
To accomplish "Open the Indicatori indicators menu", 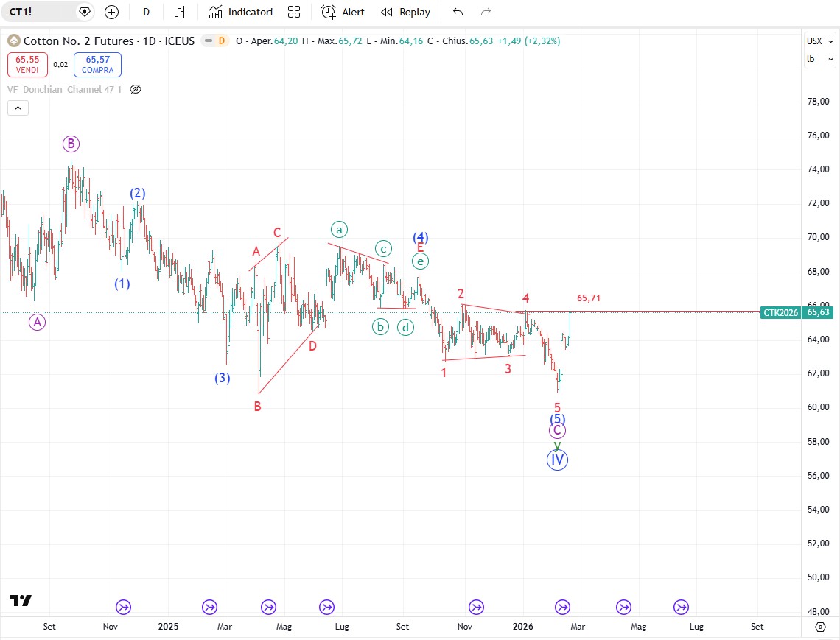I will click(x=241, y=12).
